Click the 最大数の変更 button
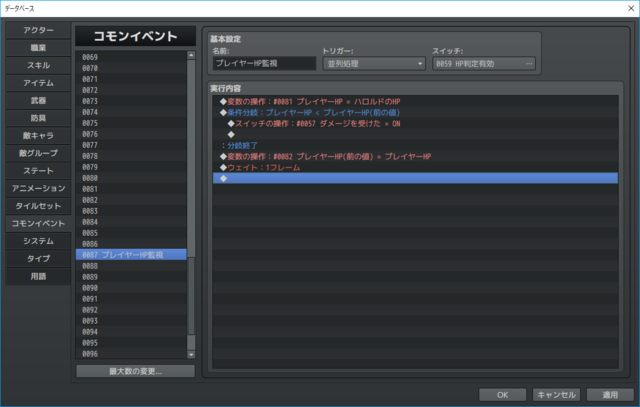The width and height of the screenshot is (640, 407). point(136,371)
